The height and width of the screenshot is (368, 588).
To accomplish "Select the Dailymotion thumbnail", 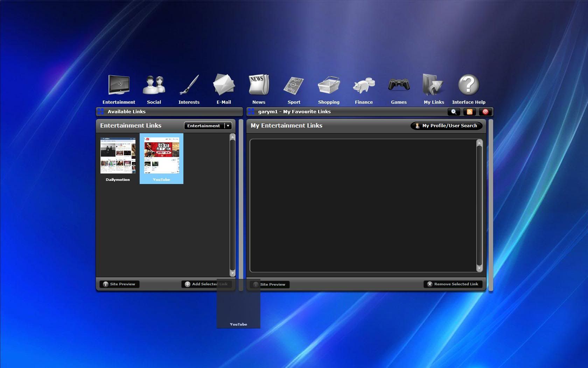I will tap(118, 156).
